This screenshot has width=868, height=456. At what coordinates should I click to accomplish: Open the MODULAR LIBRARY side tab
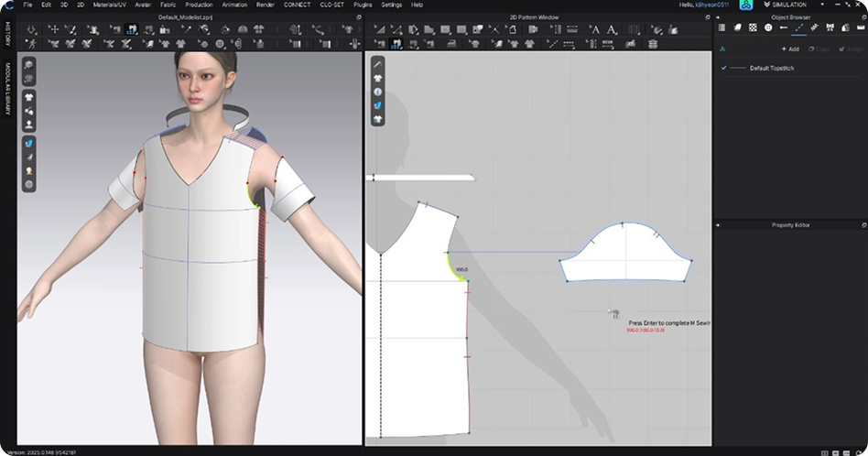click(7, 90)
